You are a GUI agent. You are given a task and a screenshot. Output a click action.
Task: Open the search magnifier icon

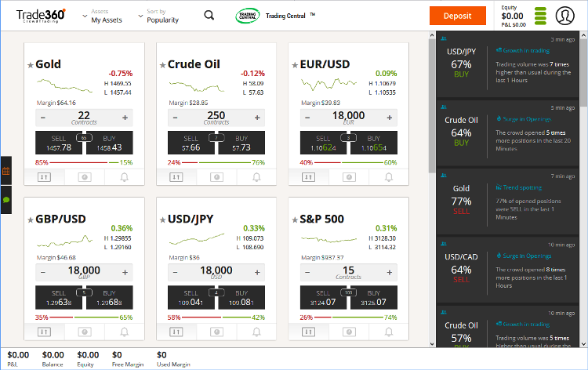[x=209, y=16]
